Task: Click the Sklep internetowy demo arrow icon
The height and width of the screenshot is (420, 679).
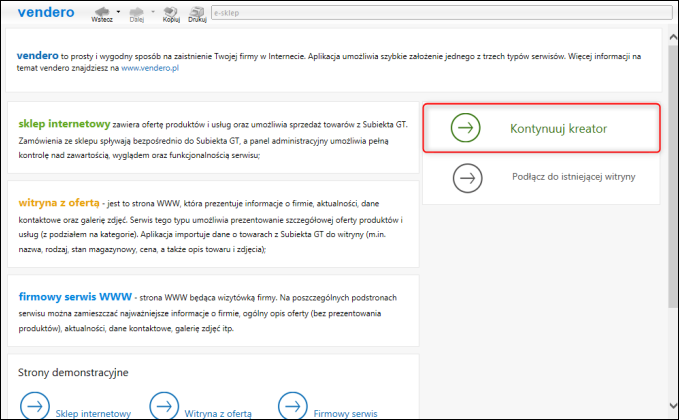Action: 35,406
